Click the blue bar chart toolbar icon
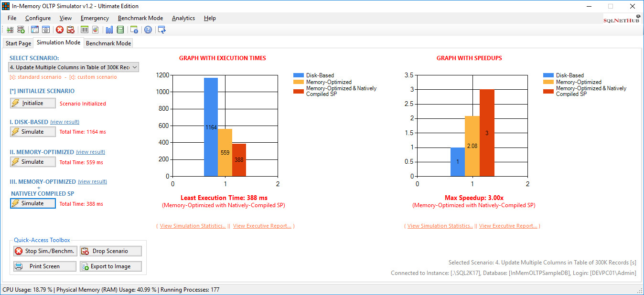The image size is (644, 295). pyautogui.click(x=109, y=30)
